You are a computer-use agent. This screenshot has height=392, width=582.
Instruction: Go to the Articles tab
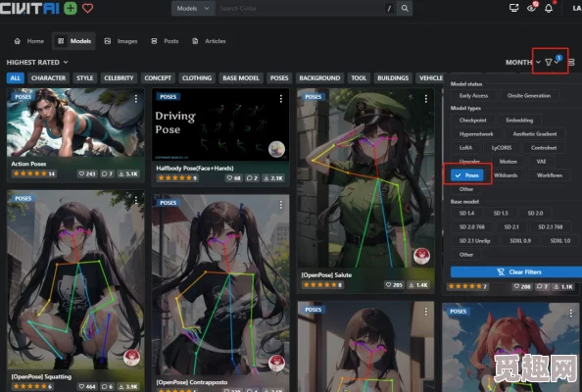coord(209,41)
